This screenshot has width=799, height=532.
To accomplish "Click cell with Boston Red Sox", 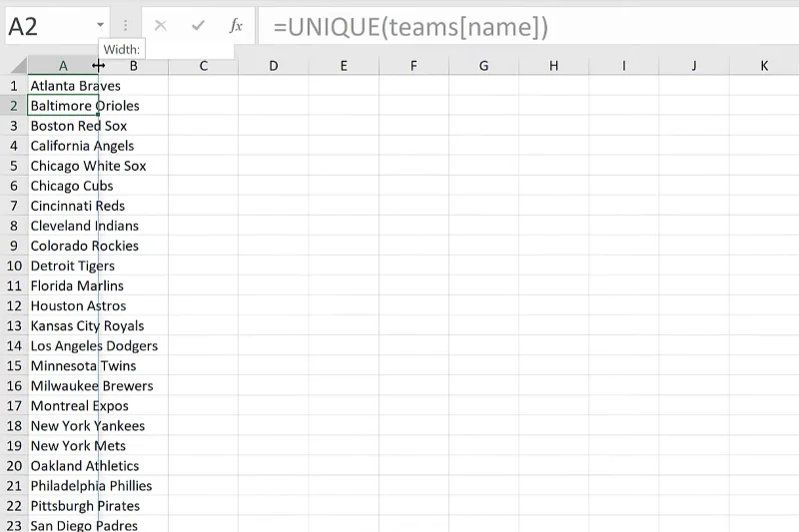I will pyautogui.click(x=63, y=126).
